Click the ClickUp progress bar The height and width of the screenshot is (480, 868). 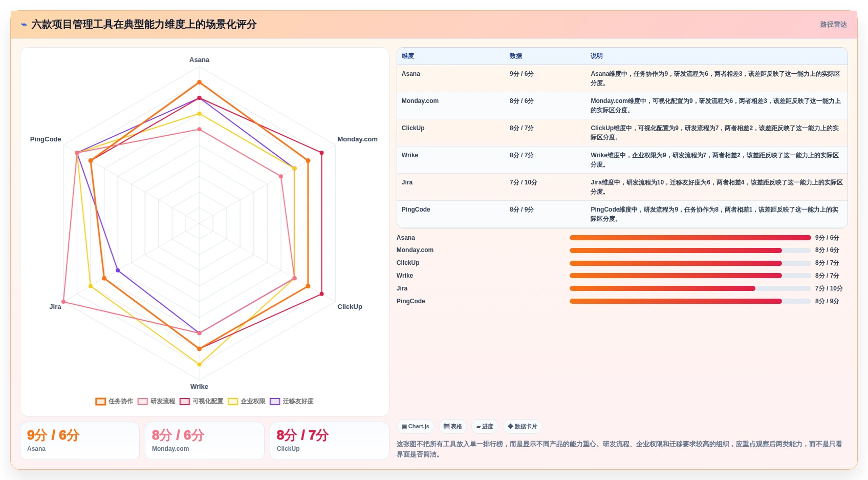(x=690, y=263)
